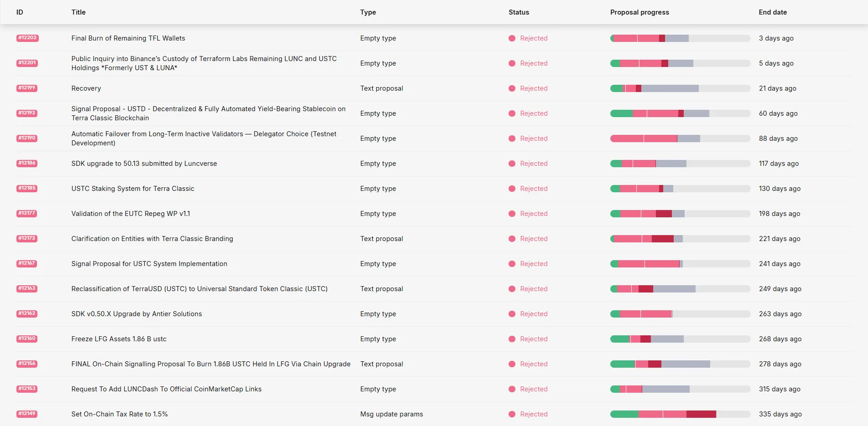Click the progress bar for Set On-Chain Tax Rate
The width and height of the screenshot is (868, 426).
tap(680, 414)
